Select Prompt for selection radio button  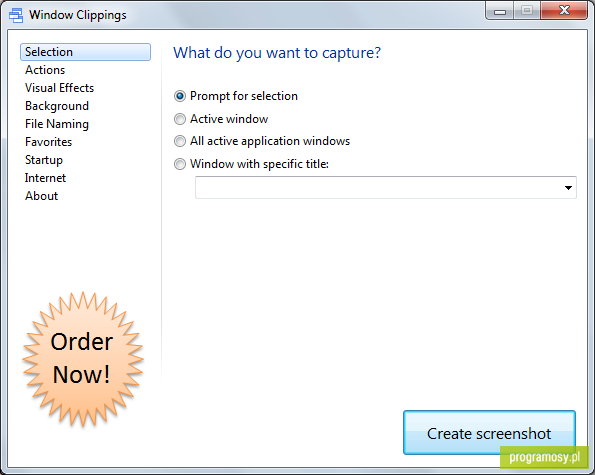click(x=179, y=96)
